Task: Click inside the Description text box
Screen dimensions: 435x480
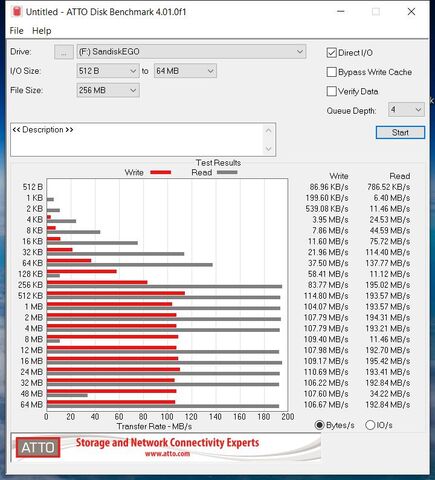Action: coord(137,139)
